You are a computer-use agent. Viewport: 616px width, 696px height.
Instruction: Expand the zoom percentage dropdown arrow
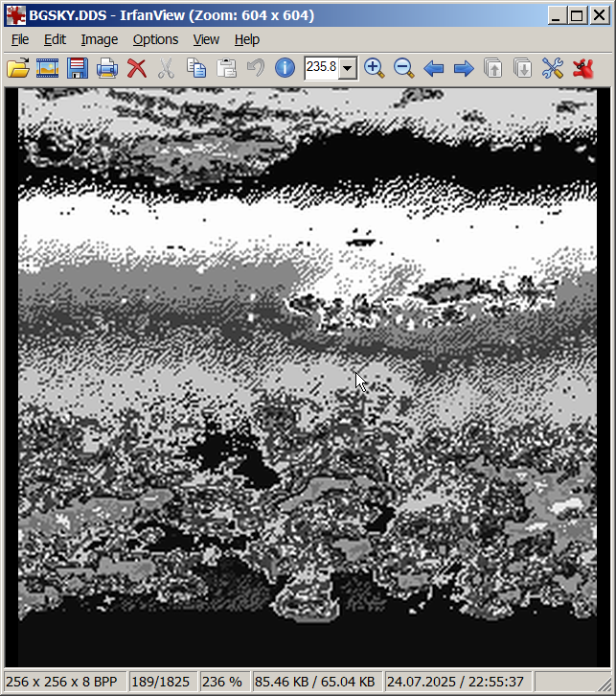[x=348, y=68]
